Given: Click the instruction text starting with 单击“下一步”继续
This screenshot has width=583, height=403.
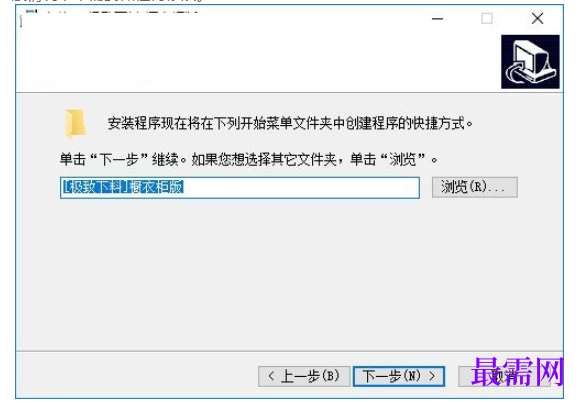Looking at the screenshot, I should [x=248, y=160].
